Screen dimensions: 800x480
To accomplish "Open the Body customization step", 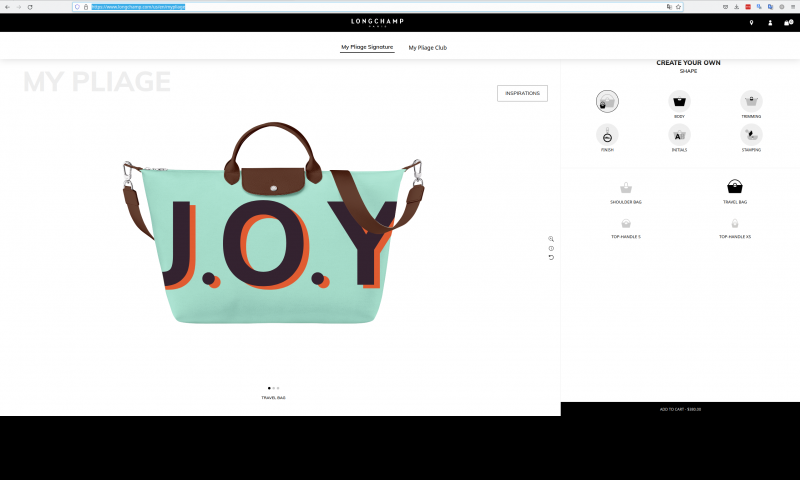I will [x=679, y=102].
